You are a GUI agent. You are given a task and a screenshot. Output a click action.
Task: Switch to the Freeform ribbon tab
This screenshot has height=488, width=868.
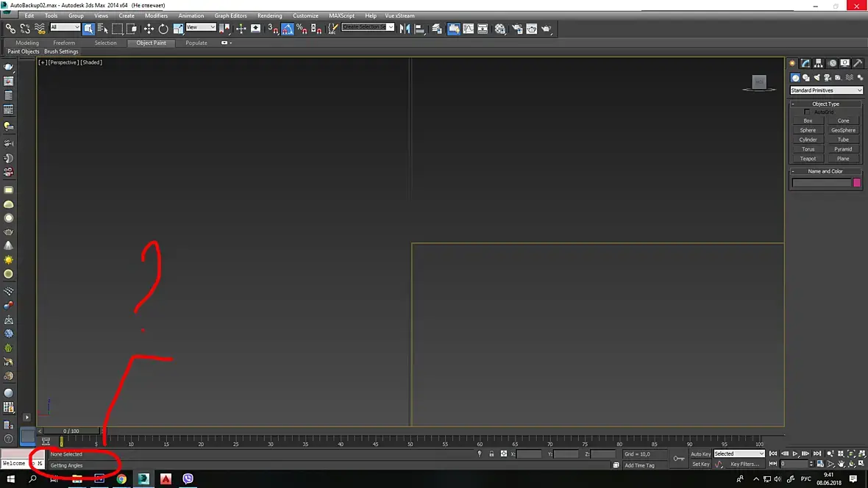(x=64, y=43)
